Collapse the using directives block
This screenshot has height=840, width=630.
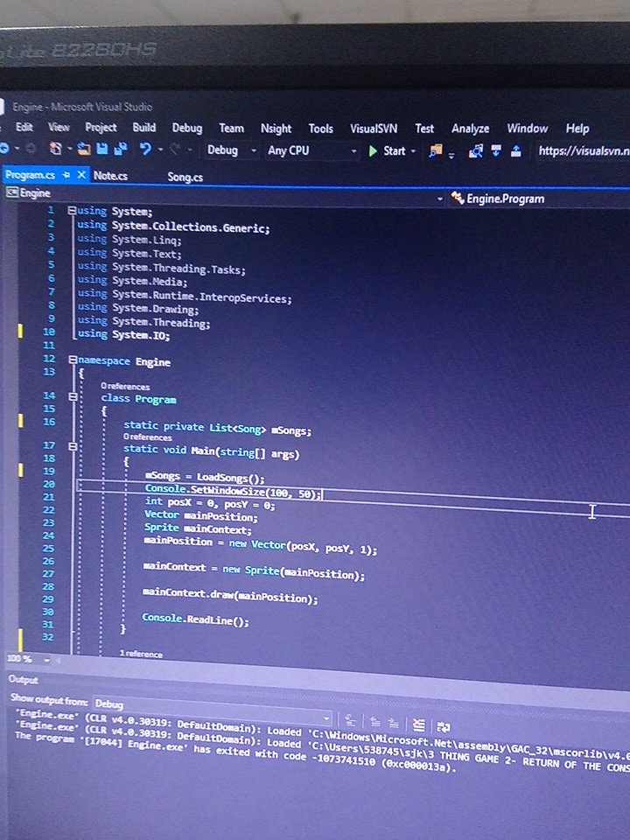click(x=71, y=211)
